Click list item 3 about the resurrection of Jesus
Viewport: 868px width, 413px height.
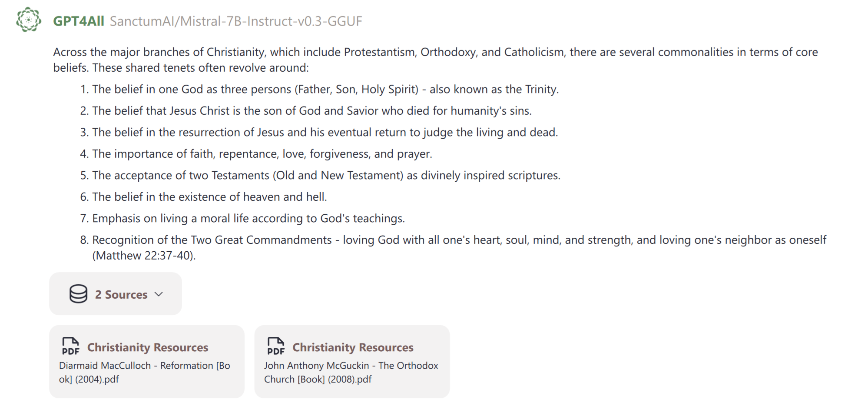(325, 132)
